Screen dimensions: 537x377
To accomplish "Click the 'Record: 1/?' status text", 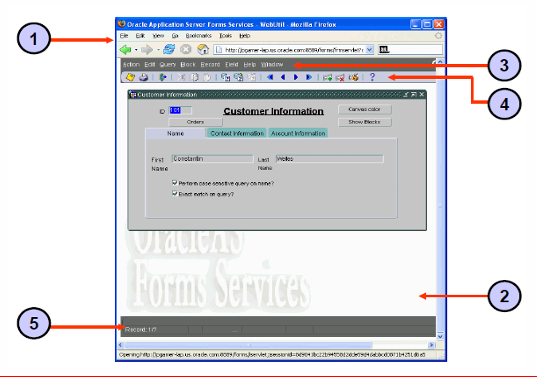I will 141,329.
